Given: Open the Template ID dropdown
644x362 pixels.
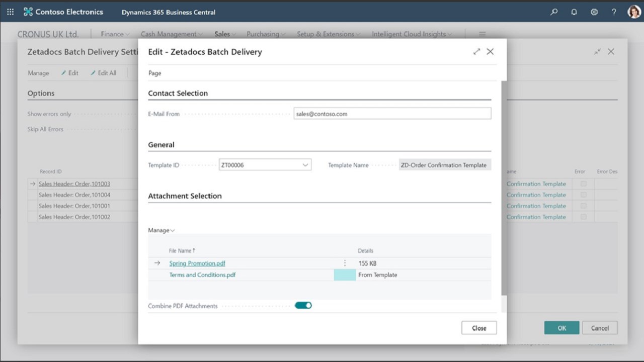Looking at the screenshot, I should coord(305,165).
